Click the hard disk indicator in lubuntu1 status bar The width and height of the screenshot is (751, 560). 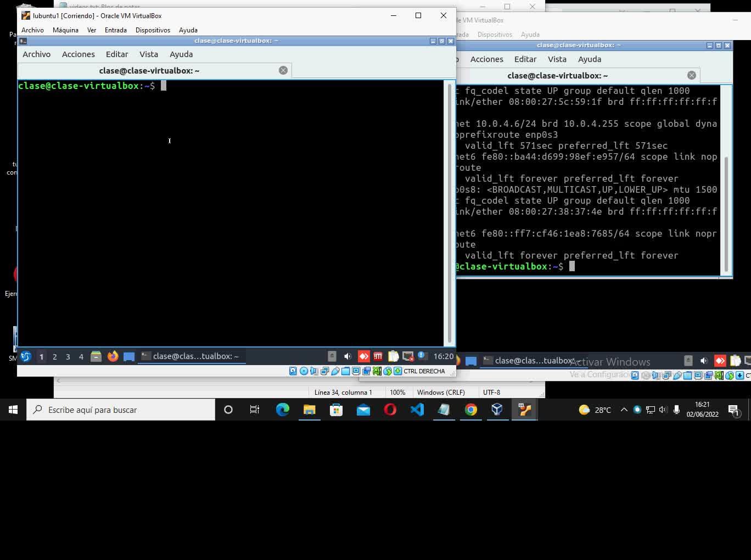pos(293,371)
